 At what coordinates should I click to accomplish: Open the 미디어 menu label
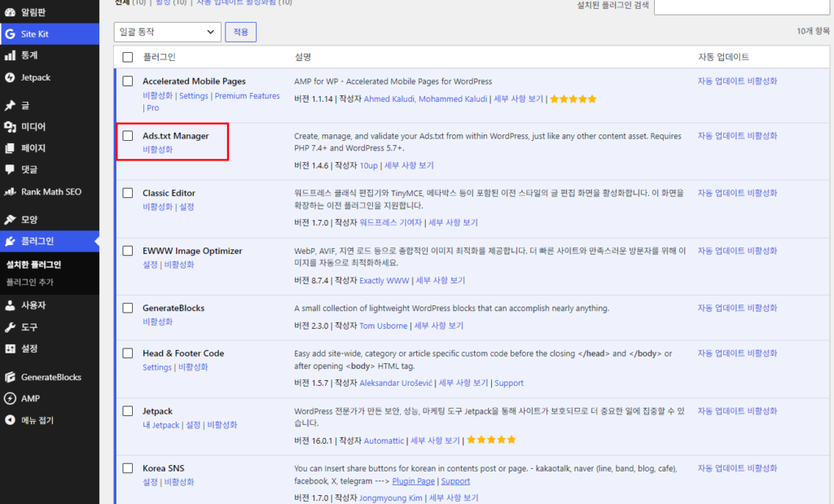pos(33,126)
